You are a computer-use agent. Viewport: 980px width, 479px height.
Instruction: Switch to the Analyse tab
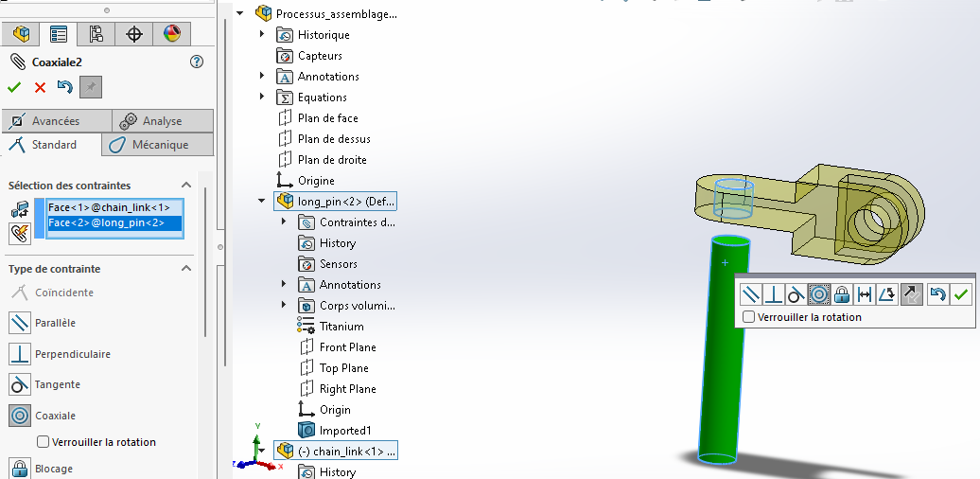pos(163,120)
